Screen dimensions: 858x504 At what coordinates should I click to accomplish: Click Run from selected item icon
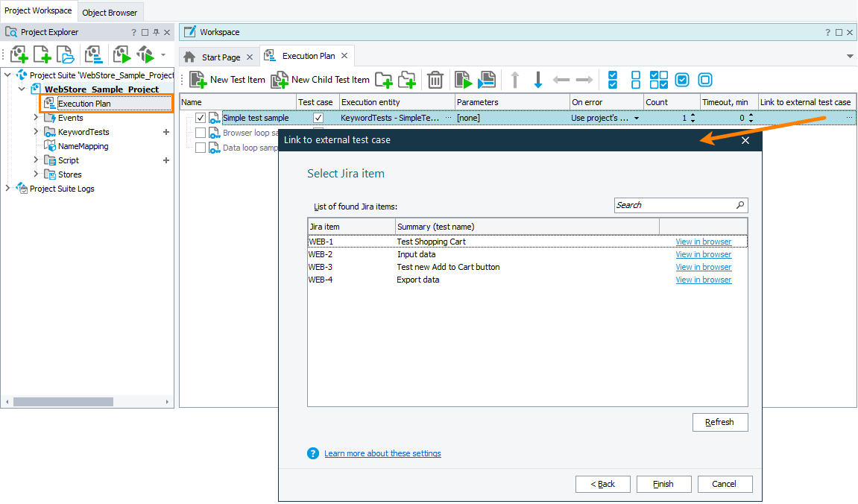(x=487, y=80)
